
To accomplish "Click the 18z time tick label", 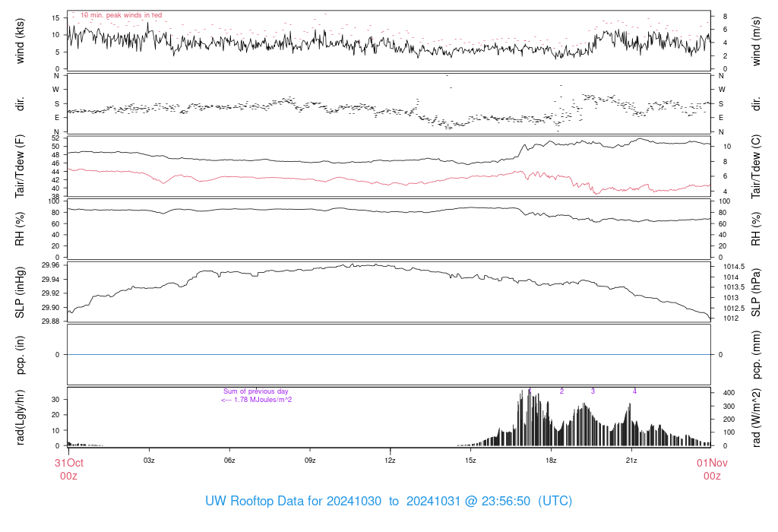I will tap(551, 461).
